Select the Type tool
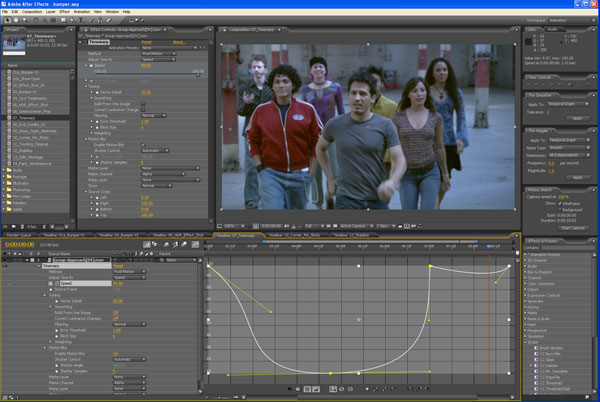Image resolution: width=600 pixels, height=402 pixels. coord(81,20)
